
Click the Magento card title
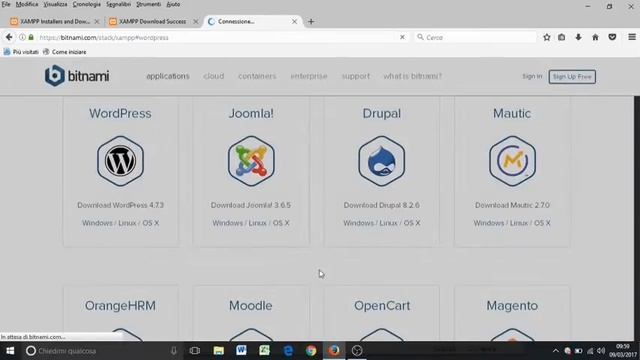click(x=512, y=306)
